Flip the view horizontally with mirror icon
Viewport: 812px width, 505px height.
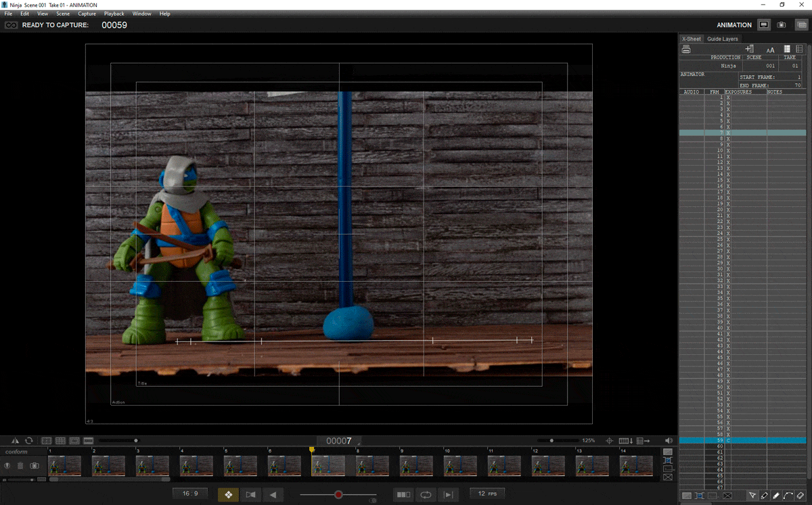15,441
